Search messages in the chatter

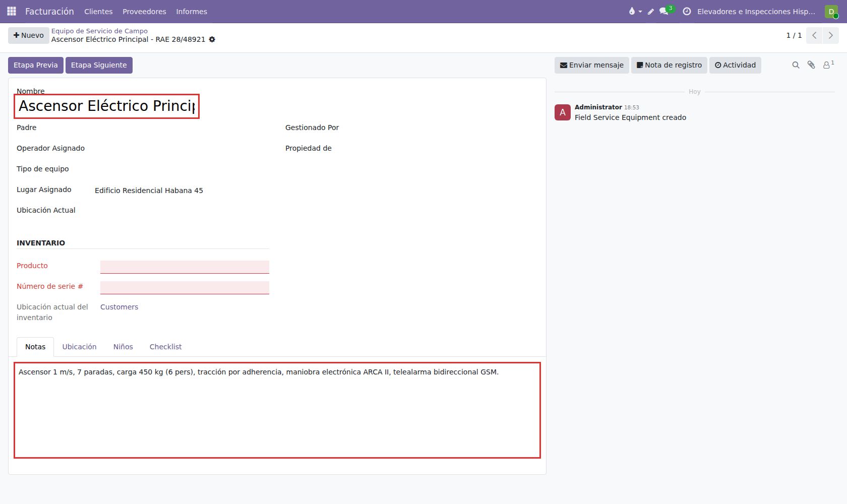[x=796, y=65]
